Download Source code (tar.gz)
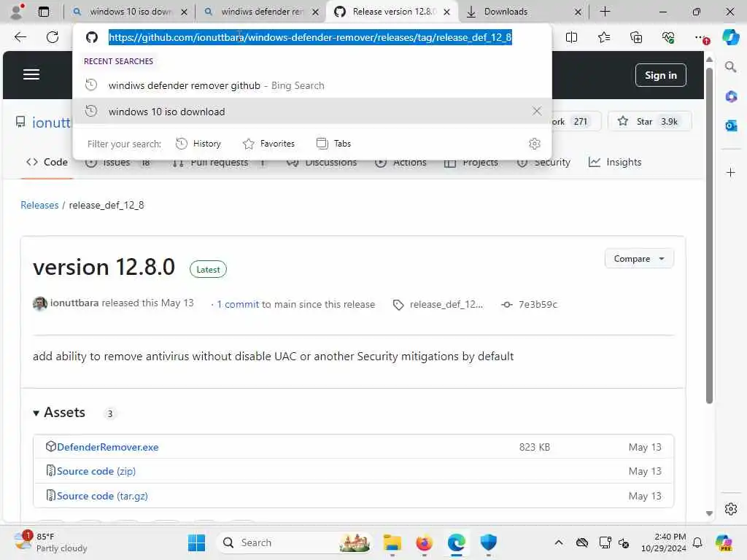The image size is (747, 560). 102,496
